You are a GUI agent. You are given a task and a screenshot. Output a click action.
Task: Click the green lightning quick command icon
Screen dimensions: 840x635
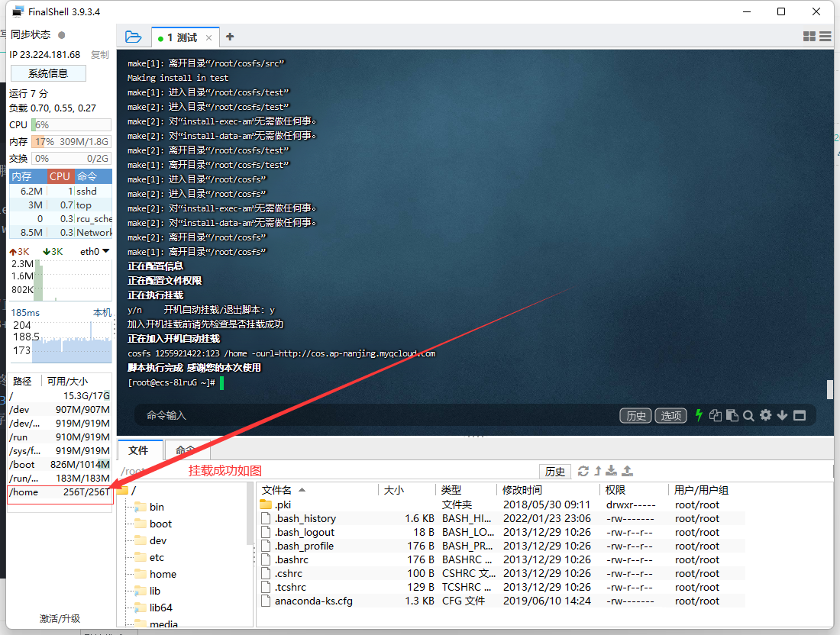pos(699,415)
